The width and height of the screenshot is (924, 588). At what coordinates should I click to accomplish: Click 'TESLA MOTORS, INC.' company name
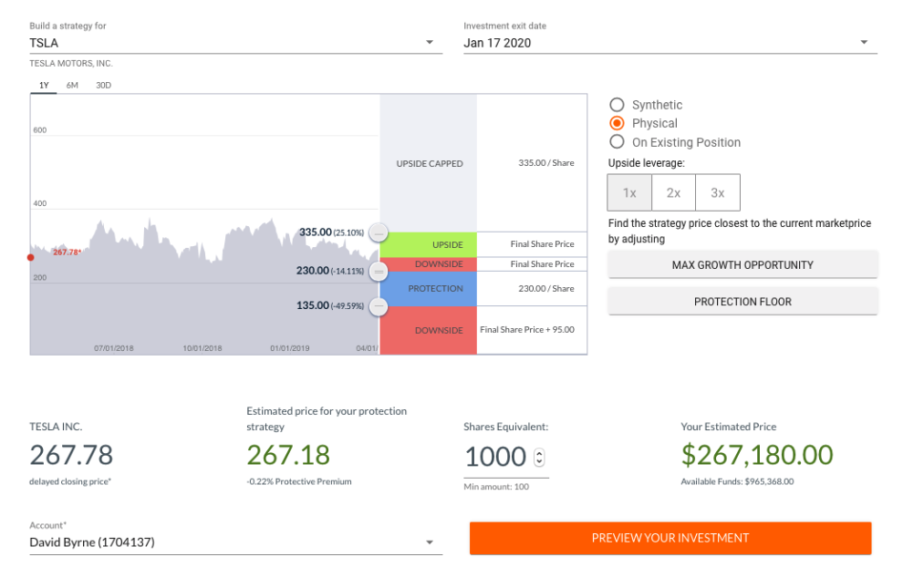(x=71, y=63)
